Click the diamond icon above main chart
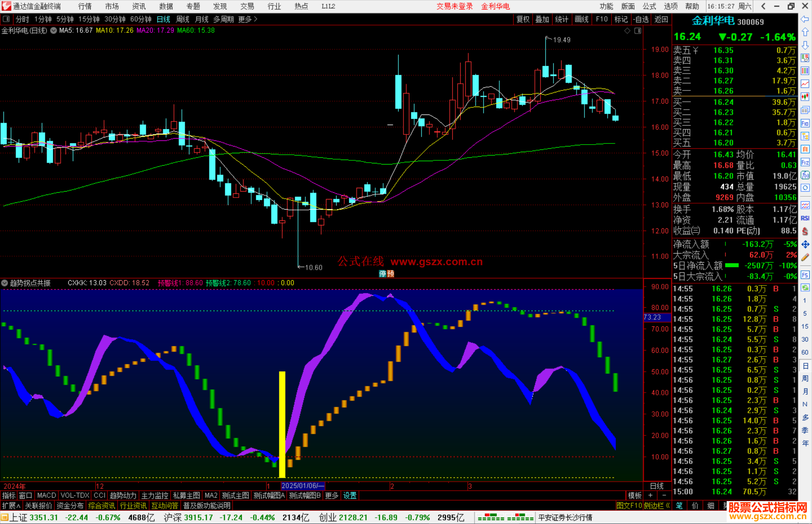 tap(627, 31)
